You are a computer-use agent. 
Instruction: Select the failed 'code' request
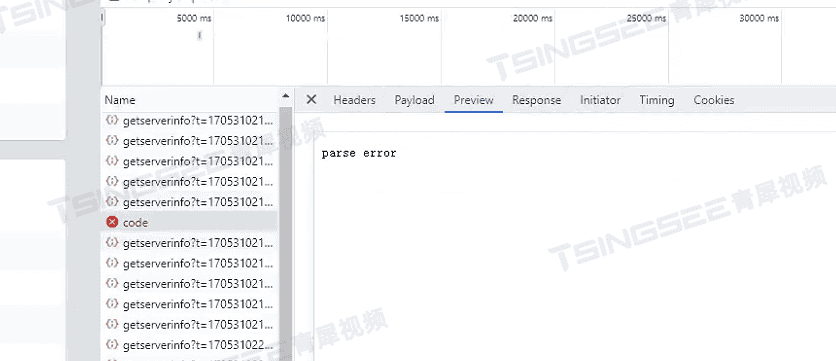click(x=190, y=222)
